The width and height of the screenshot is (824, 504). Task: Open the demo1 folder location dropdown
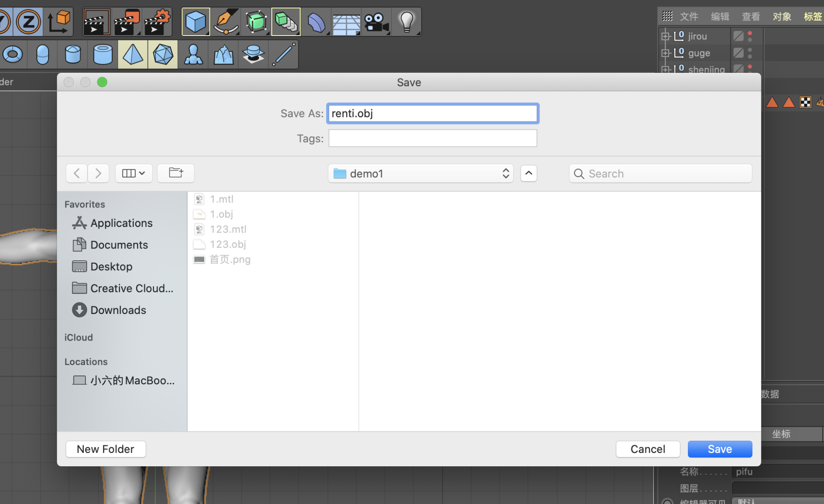(x=421, y=173)
